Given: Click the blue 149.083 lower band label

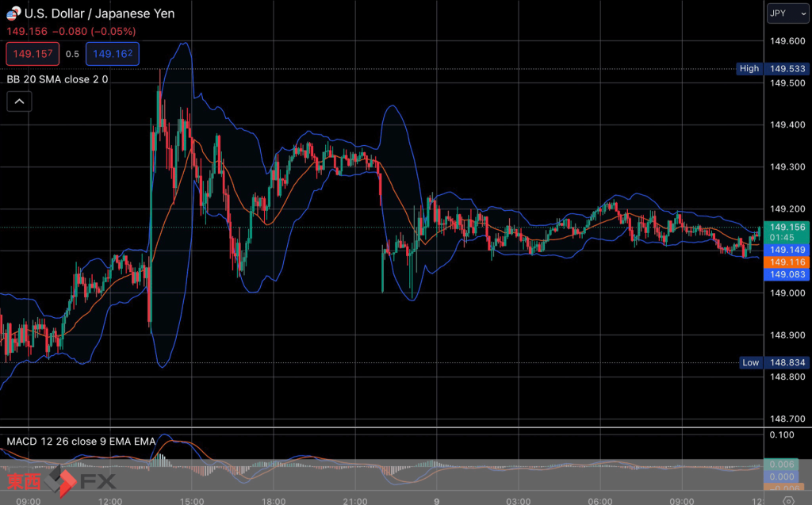Looking at the screenshot, I should click(x=786, y=274).
